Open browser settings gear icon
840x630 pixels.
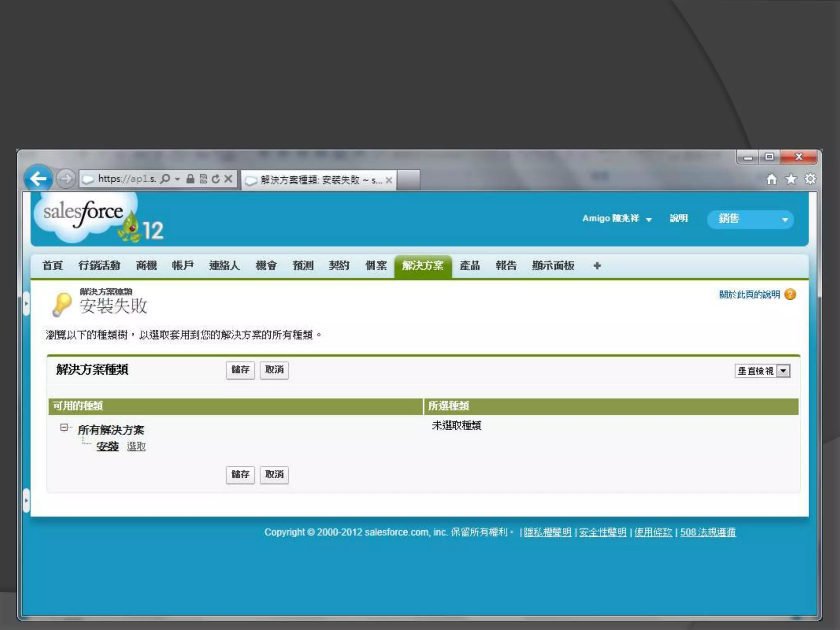810,179
